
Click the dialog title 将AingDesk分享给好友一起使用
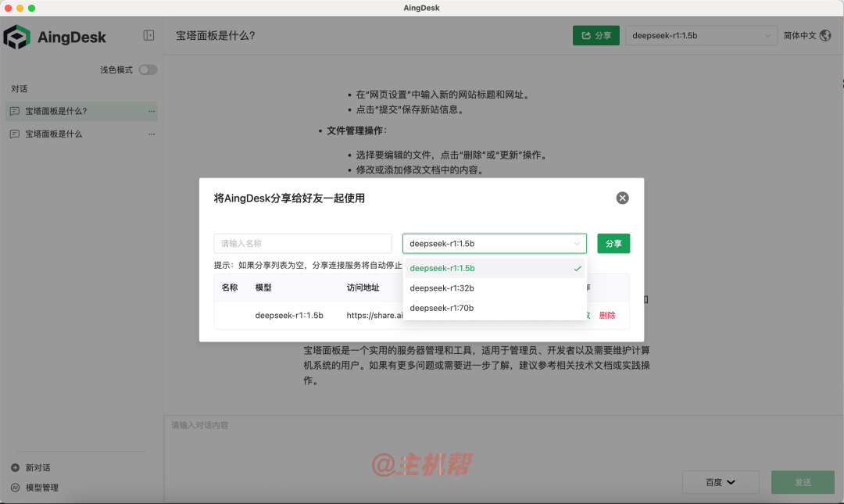pyautogui.click(x=289, y=198)
